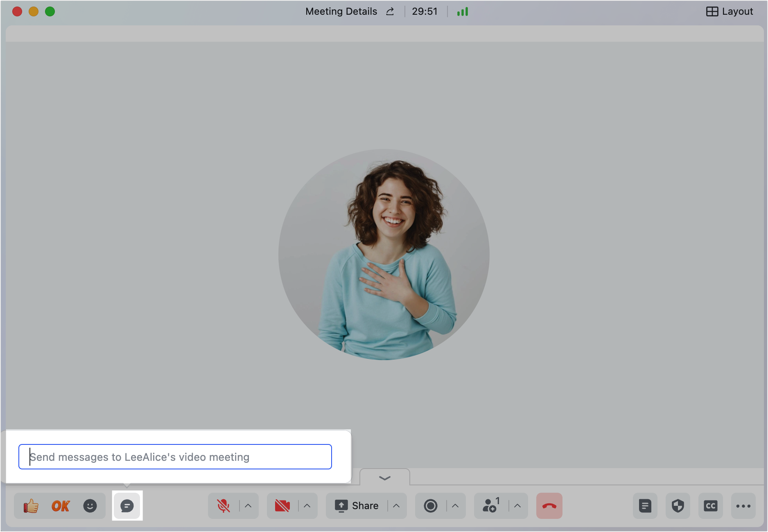Invite a participant to the meeting
The image size is (768, 532).
click(490, 506)
